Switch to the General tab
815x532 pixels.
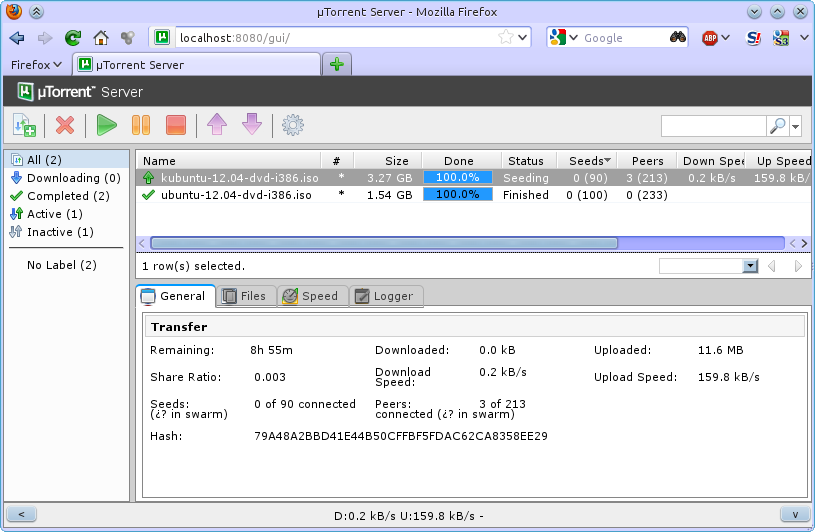point(176,296)
